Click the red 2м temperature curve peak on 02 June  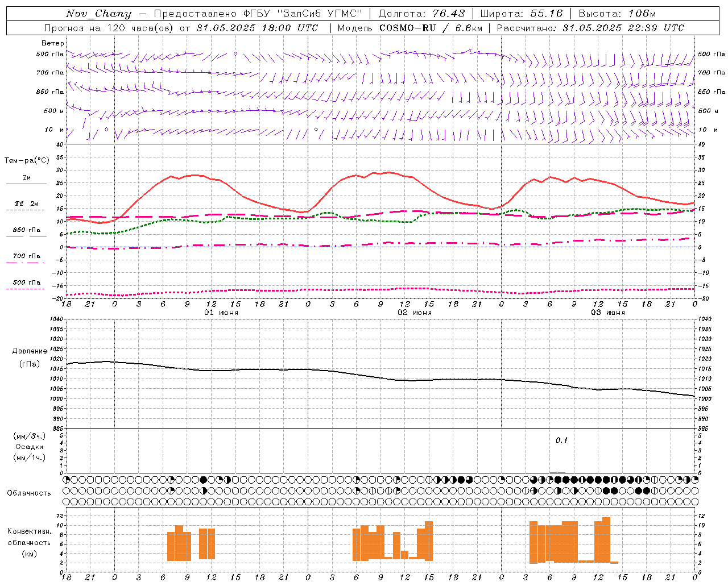click(x=389, y=172)
